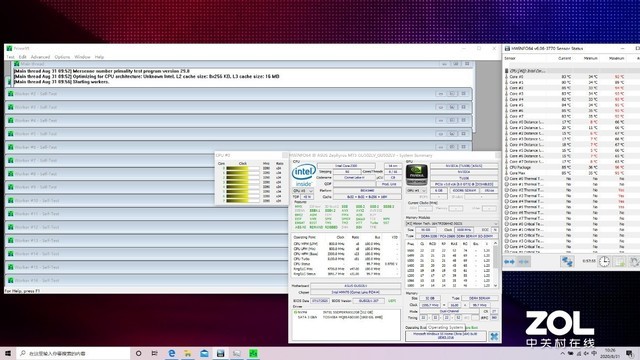Image resolution: width=640 pixels, height=360 pixels.
Task: Click the Current column header in sensors
Action: point(564,58)
